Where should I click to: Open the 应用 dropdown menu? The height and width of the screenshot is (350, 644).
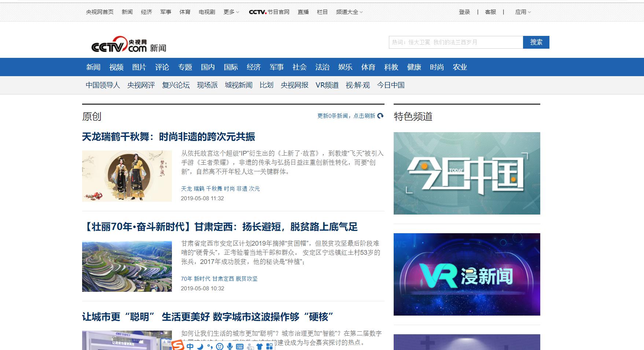click(x=523, y=12)
